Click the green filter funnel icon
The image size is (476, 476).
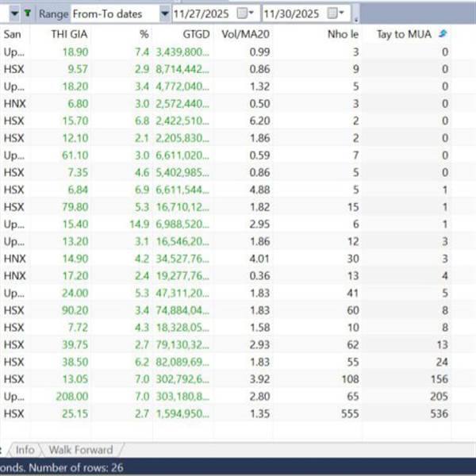click(28, 13)
